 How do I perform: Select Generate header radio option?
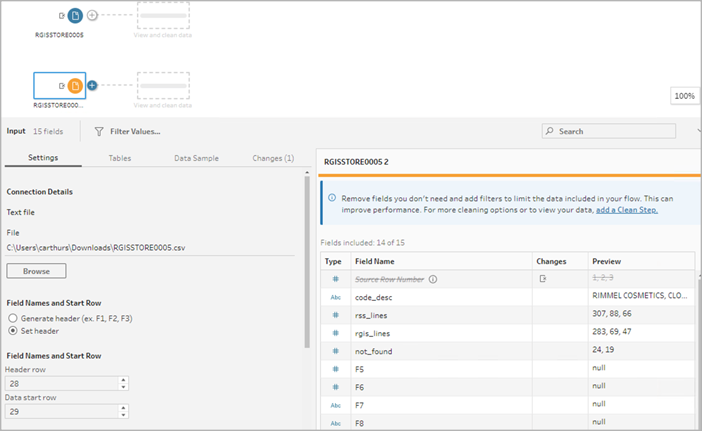(13, 318)
